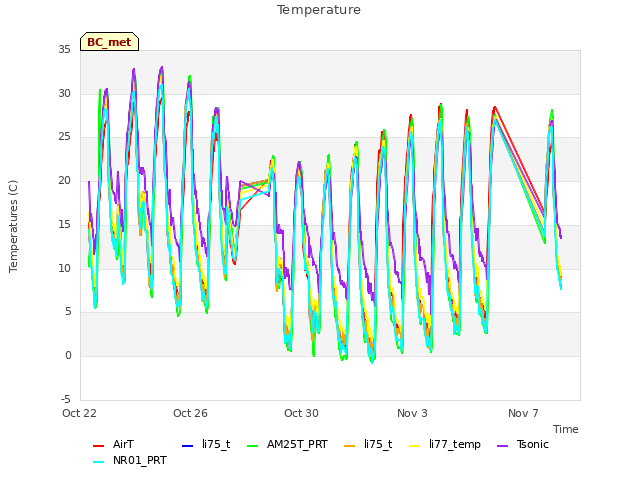Click the yellow li77_temp color swatch

(415, 446)
